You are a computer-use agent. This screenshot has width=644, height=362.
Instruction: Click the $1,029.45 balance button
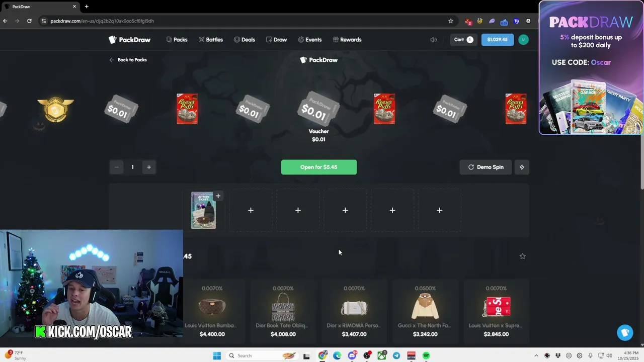497,40
